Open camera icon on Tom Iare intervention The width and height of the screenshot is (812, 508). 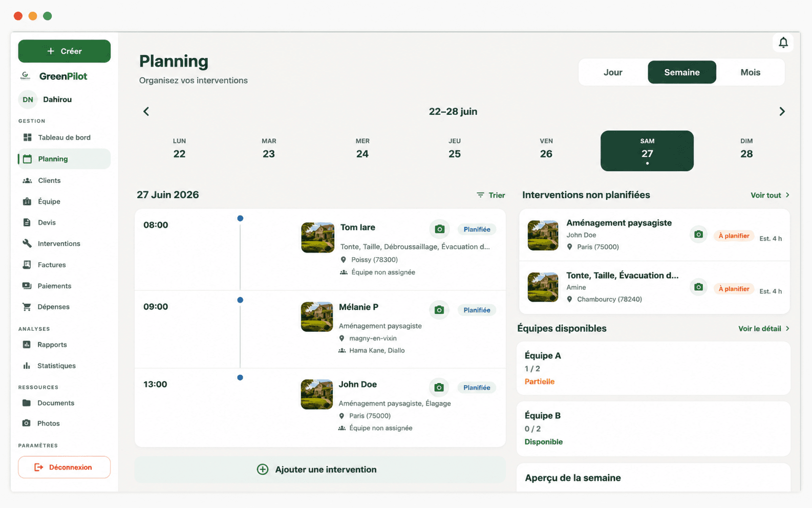point(439,229)
